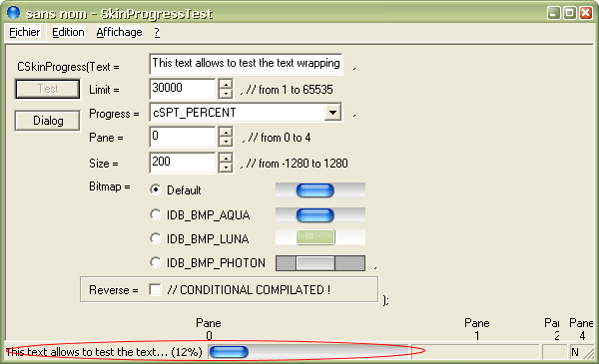
Task: Close the SkinProgressTest window
Action: (x=586, y=13)
